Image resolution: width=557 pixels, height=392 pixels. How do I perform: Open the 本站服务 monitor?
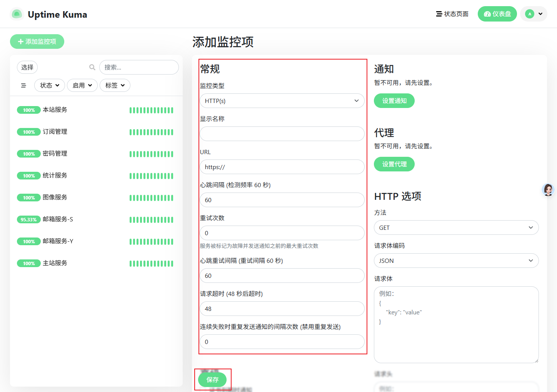pos(96,110)
